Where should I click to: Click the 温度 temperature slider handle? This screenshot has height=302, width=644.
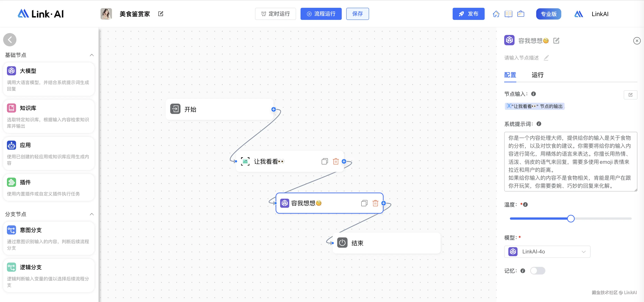[570, 219]
